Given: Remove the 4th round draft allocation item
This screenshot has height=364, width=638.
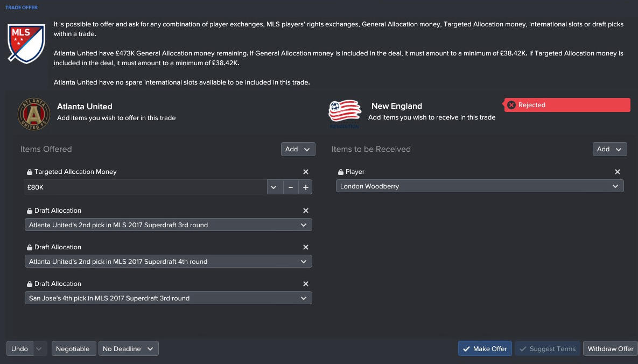Looking at the screenshot, I should (306, 247).
